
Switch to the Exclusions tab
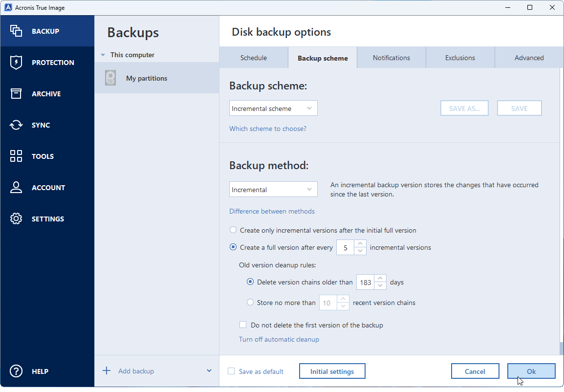pyautogui.click(x=460, y=58)
